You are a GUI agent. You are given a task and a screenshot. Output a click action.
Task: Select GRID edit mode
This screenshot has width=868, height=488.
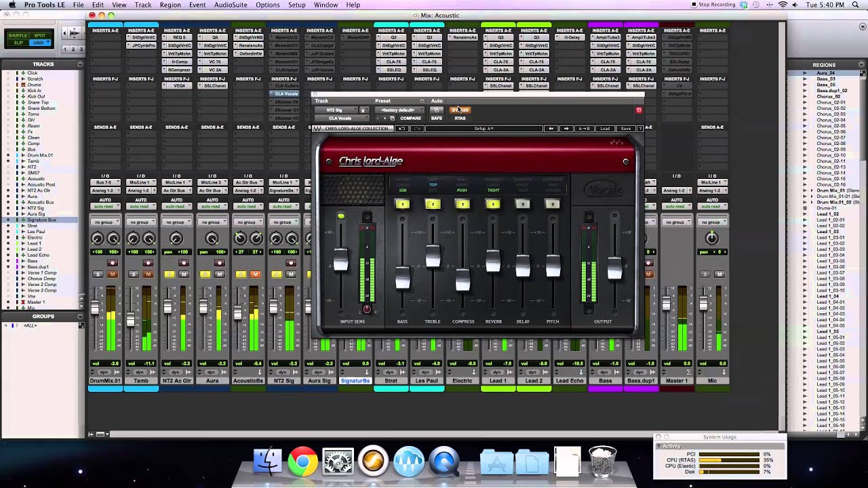40,43
